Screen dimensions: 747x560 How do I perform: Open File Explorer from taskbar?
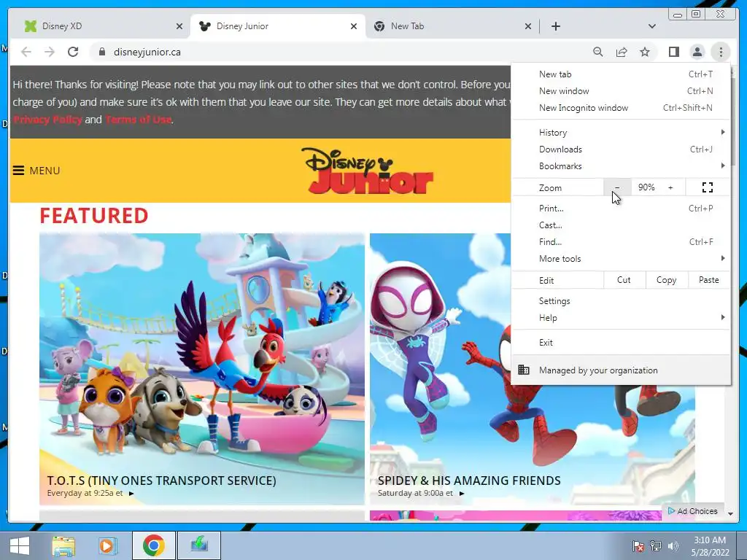63,545
